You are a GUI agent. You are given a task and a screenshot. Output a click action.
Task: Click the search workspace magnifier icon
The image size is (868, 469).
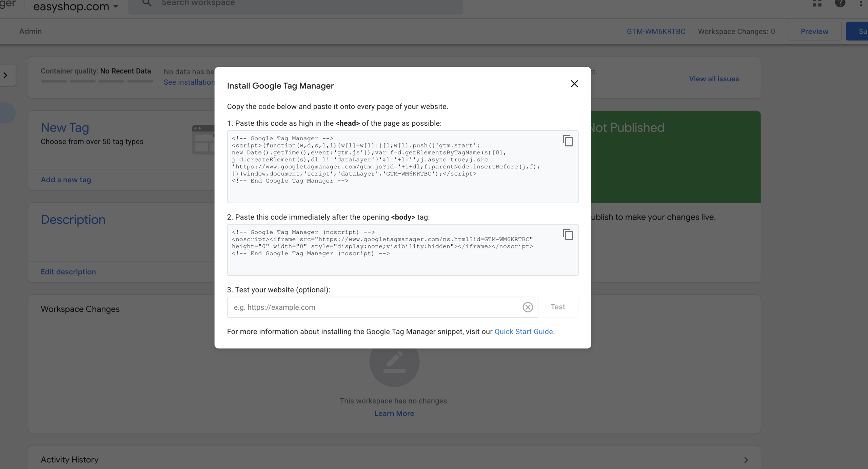pos(147,3)
